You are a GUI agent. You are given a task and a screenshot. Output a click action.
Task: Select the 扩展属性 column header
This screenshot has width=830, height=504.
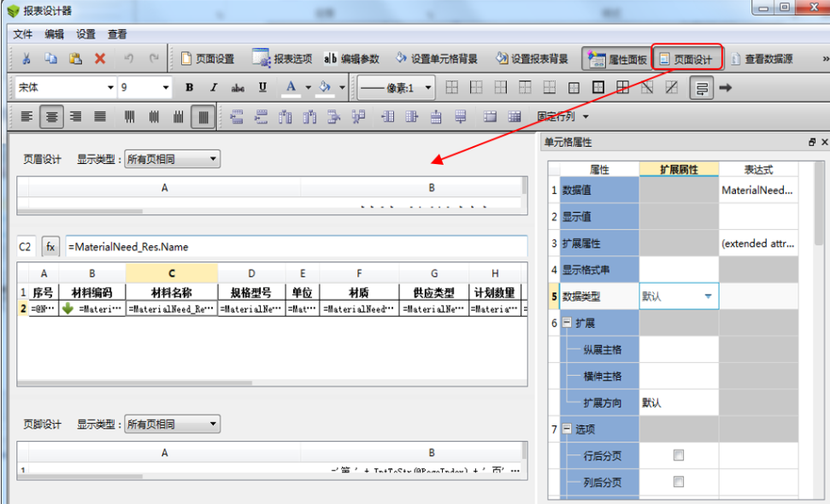pos(679,170)
